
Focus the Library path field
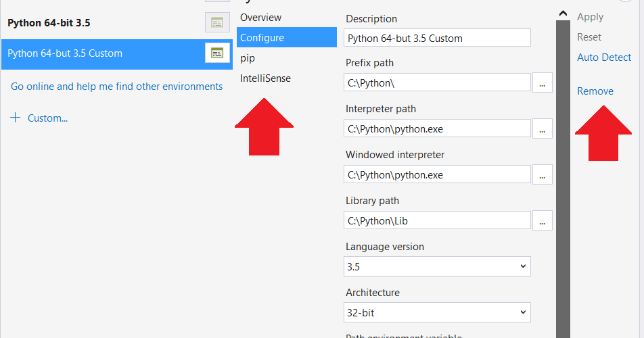(438, 220)
